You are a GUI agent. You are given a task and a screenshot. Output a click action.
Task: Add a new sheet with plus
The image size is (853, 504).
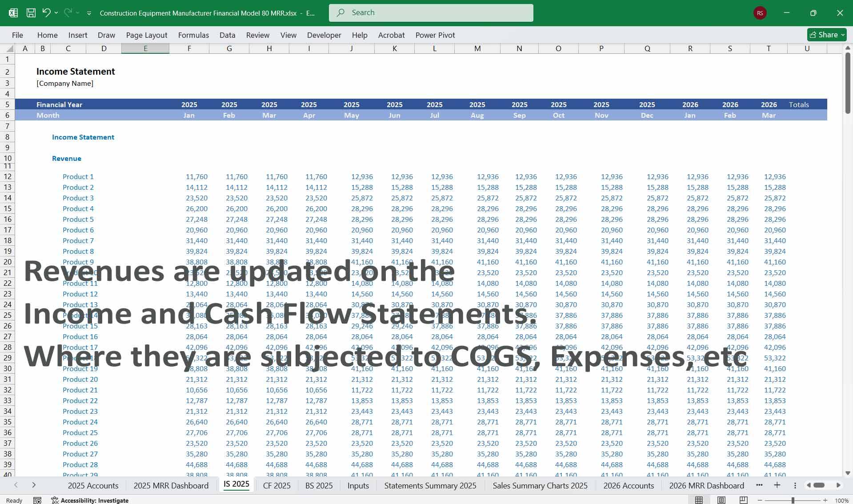[777, 485]
